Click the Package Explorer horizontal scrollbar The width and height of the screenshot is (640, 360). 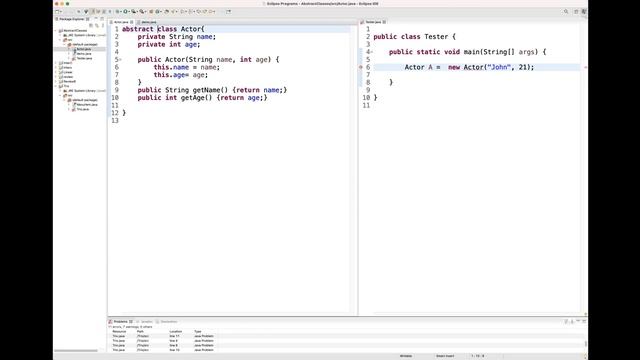coord(76,350)
